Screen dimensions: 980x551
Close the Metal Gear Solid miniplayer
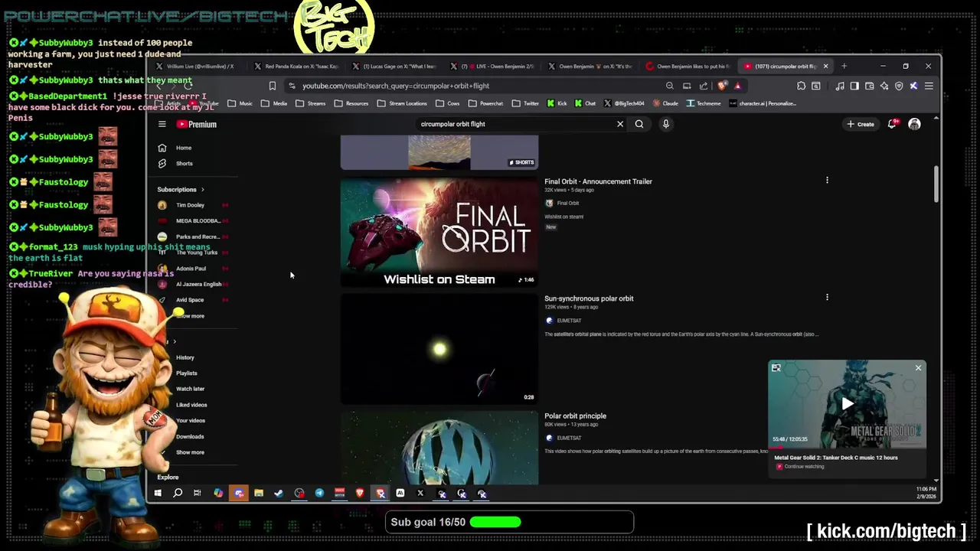click(x=918, y=368)
